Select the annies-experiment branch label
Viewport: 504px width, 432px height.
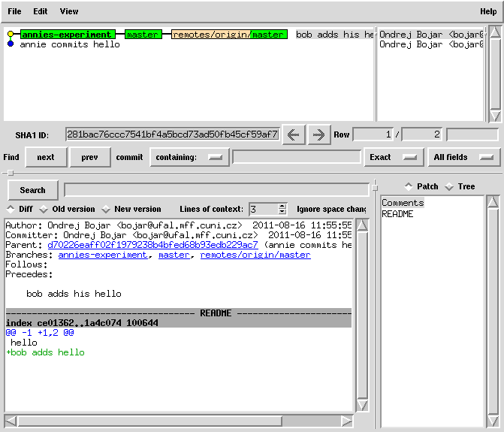point(66,35)
